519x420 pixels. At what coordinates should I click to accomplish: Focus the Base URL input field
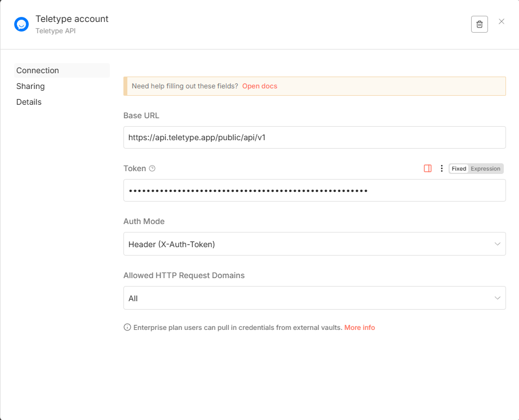314,137
